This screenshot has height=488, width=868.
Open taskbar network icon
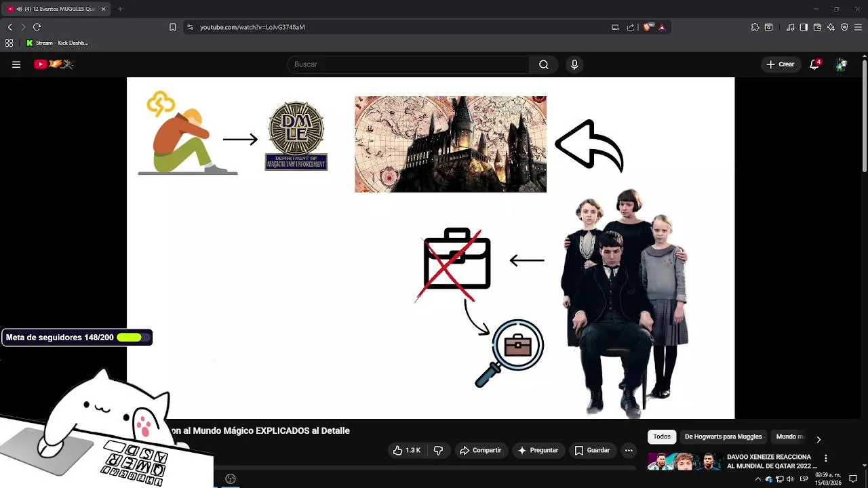click(780, 479)
